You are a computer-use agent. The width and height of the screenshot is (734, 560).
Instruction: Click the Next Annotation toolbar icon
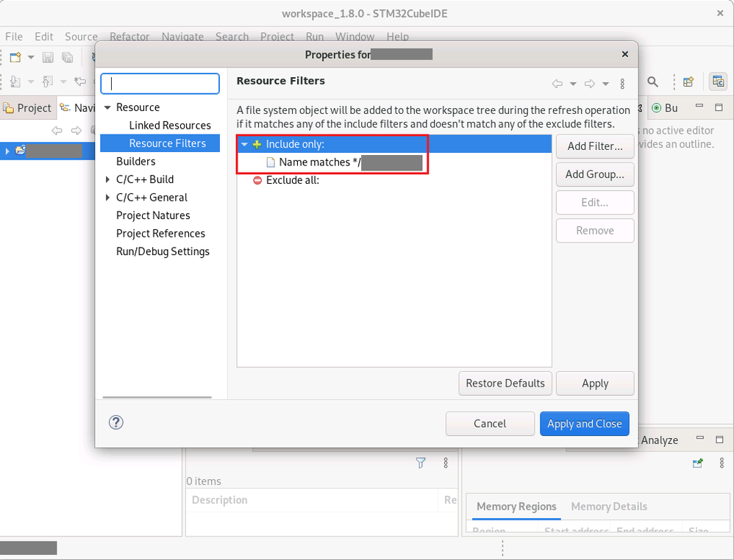click(15, 82)
